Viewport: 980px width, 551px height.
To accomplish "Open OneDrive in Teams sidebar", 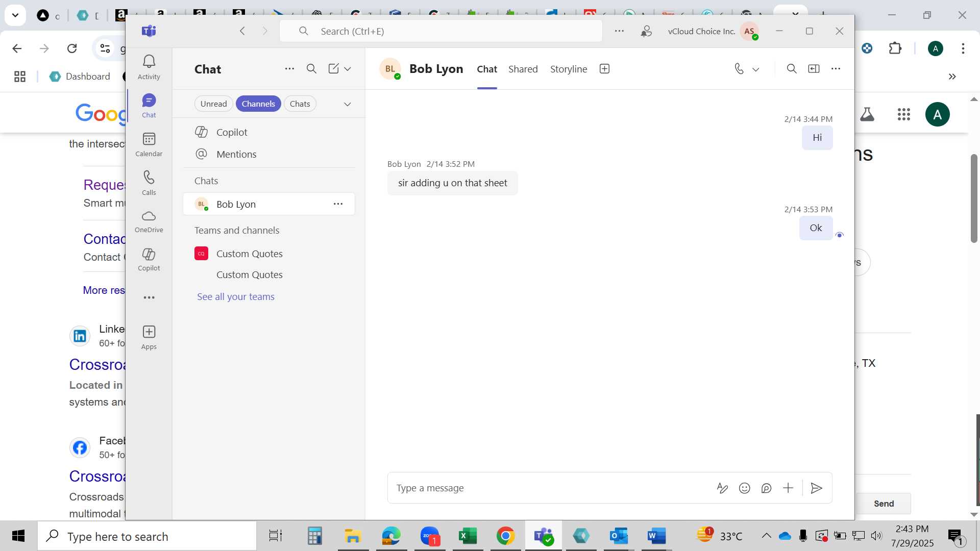I will [x=149, y=221].
